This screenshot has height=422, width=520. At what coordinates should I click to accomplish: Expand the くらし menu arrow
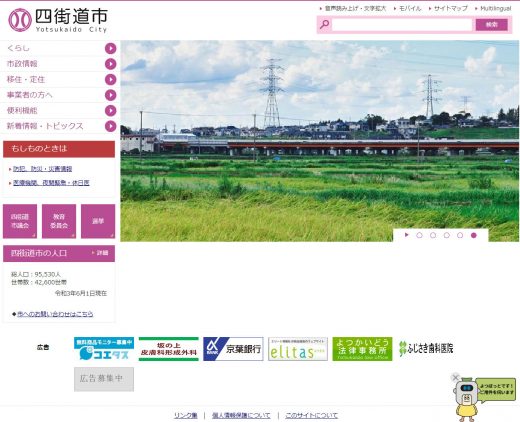[110, 48]
